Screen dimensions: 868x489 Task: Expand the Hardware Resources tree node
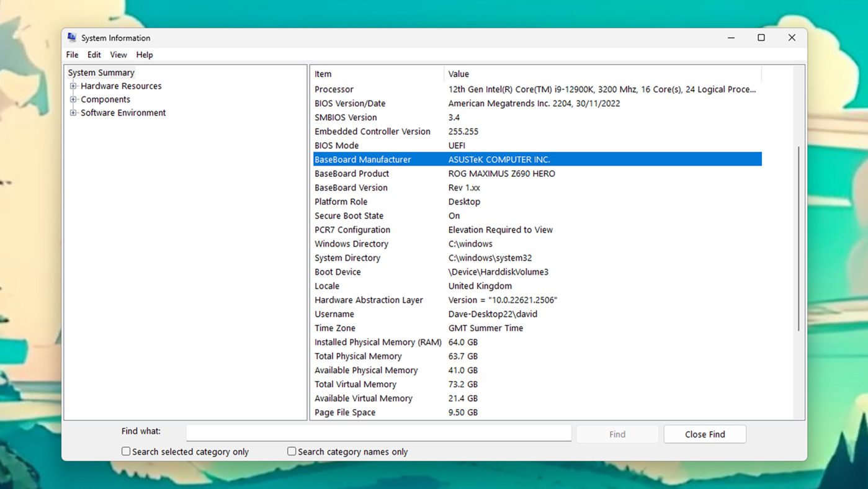pos(73,86)
